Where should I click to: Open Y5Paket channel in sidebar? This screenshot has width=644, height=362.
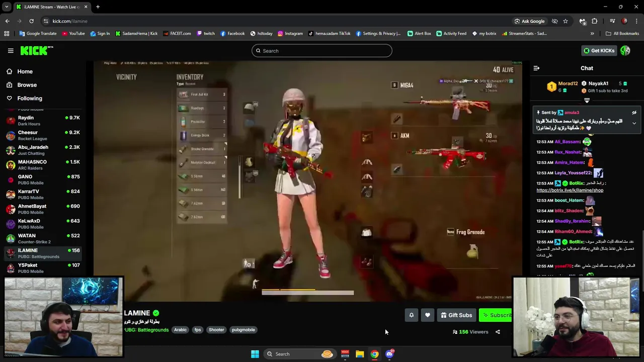coord(43,268)
